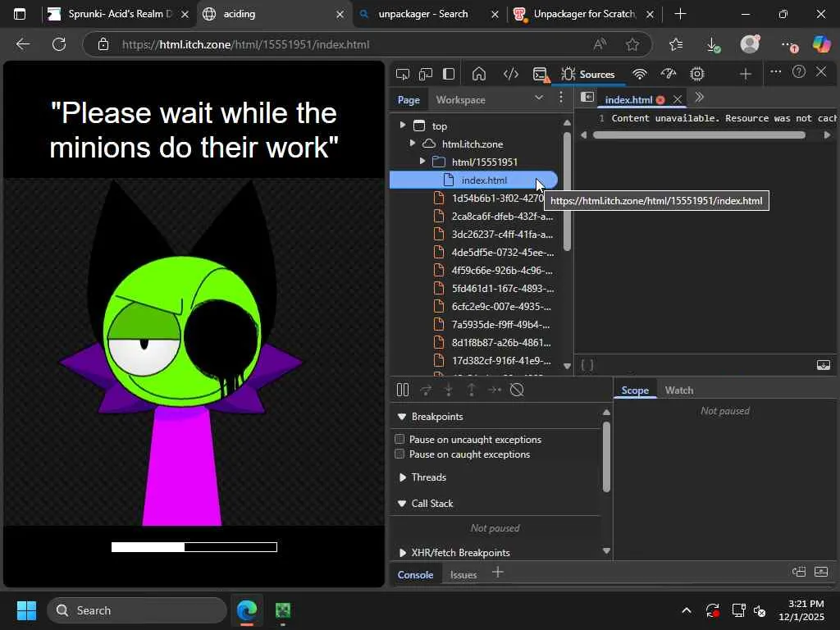Expand the Threads section
Image resolution: width=840 pixels, height=630 pixels.
pyautogui.click(x=402, y=477)
